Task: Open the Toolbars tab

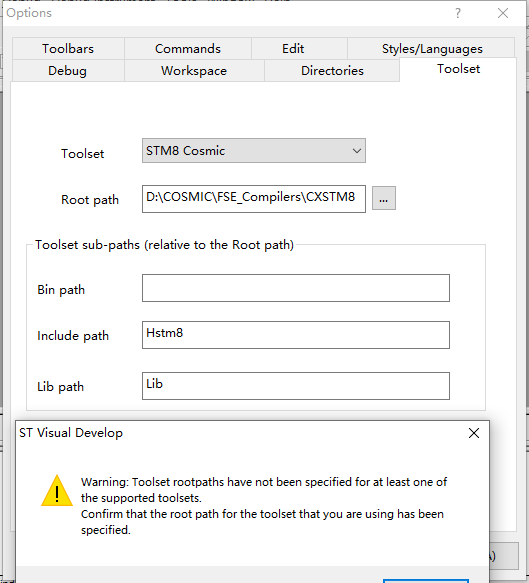Action: pos(68,48)
